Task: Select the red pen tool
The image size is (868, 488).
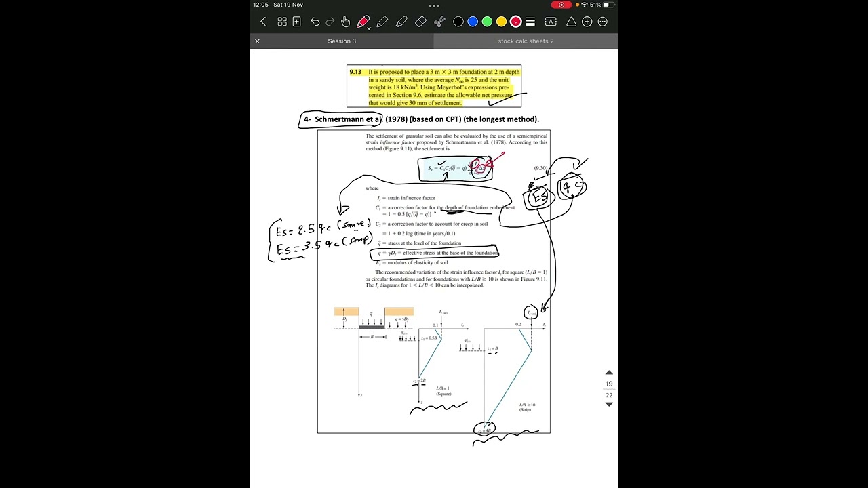Action: (363, 22)
